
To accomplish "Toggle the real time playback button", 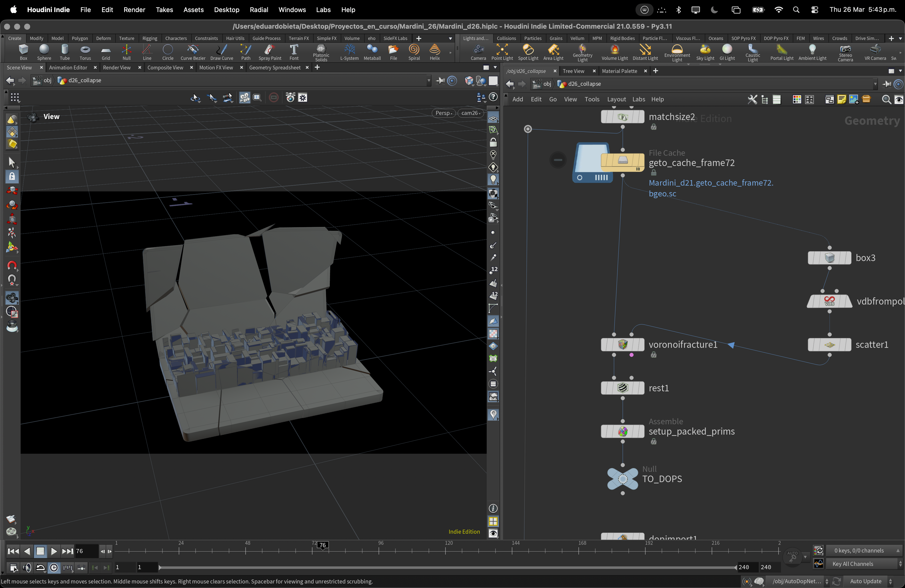I will [x=54, y=568].
